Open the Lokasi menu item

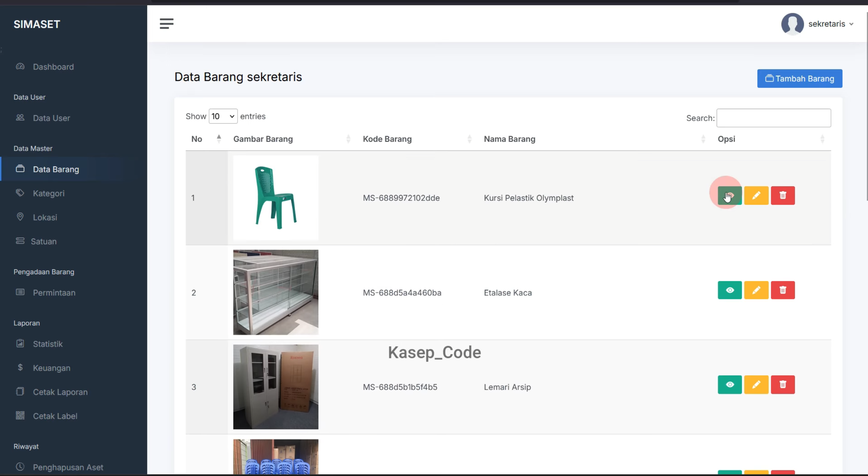[45, 217]
